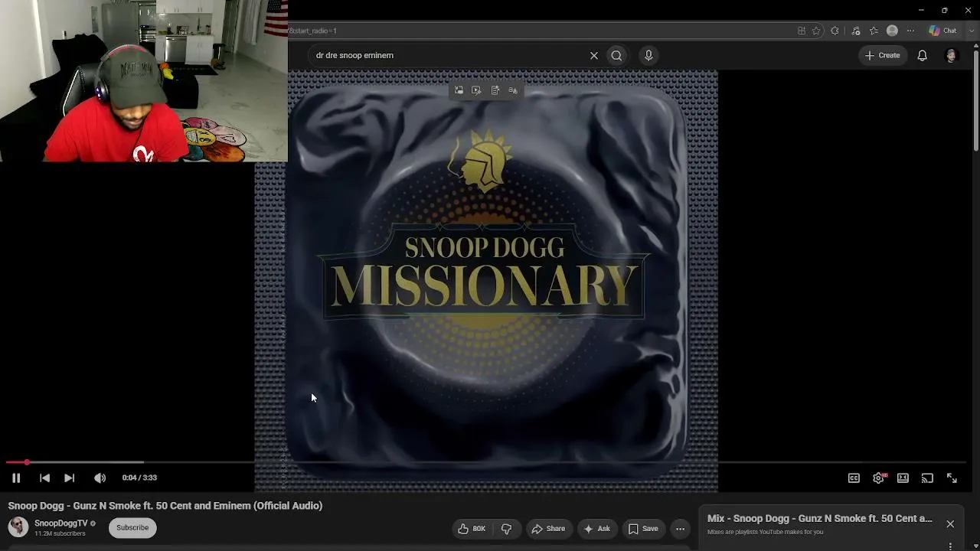The image size is (980, 551).
Task: Visit the SnoopDoggTV channel name link
Action: pos(61,523)
